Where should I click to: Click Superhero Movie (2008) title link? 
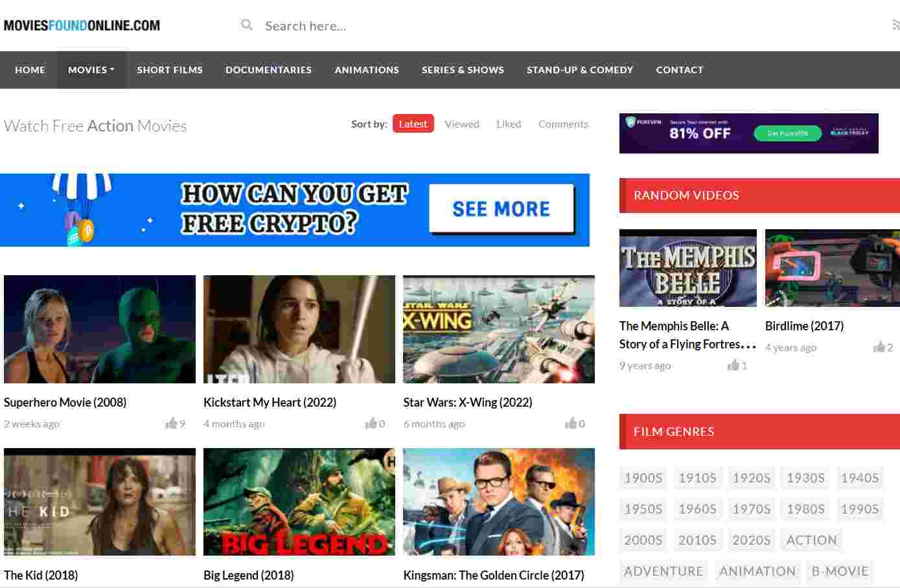[65, 402]
